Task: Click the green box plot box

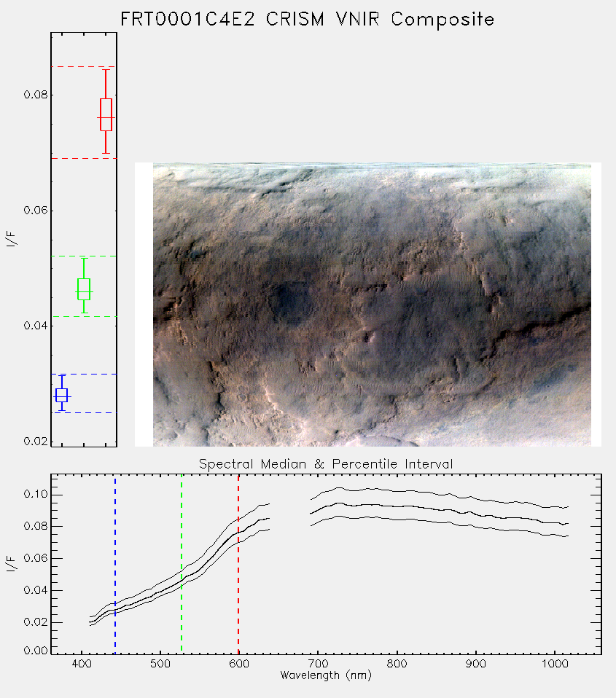Action: coord(84,289)
